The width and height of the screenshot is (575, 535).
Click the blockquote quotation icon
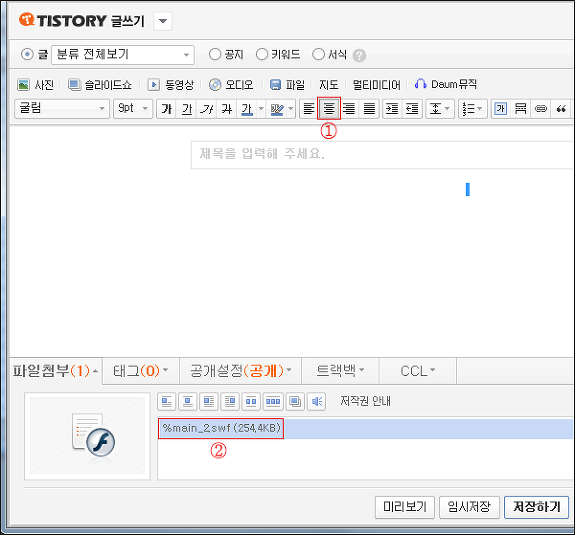coord(561,109)
